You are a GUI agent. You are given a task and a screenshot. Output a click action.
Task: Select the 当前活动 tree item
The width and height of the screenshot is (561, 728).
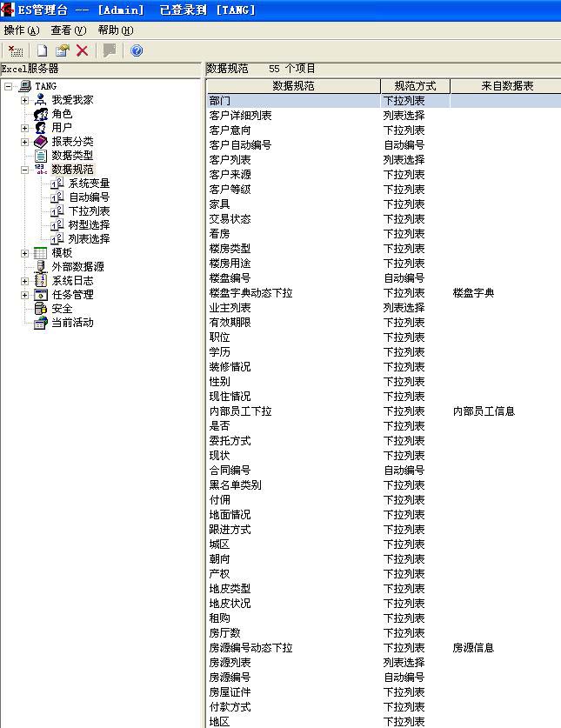click(72, 323)
